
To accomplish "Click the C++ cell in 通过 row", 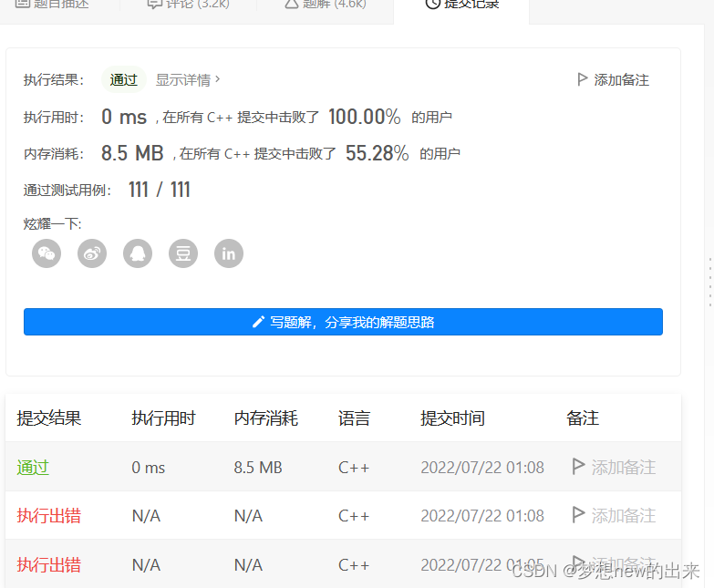I will tap(354, 468).
